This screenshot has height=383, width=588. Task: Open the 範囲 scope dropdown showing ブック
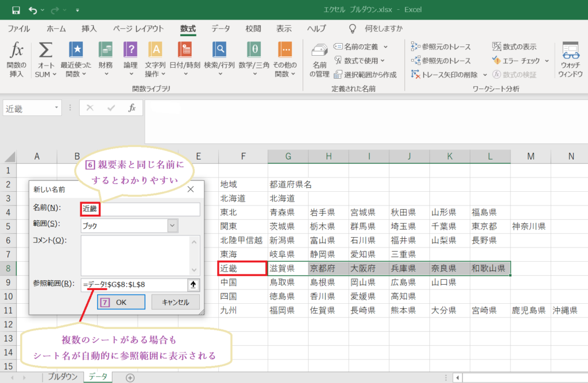(171, 226)
